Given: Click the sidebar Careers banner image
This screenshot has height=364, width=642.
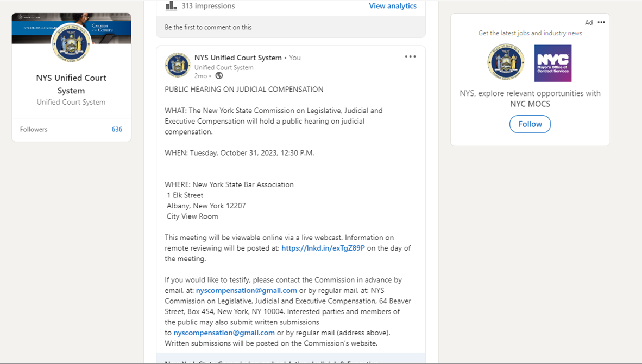Looking at the screenshot, I should point(71,28).
